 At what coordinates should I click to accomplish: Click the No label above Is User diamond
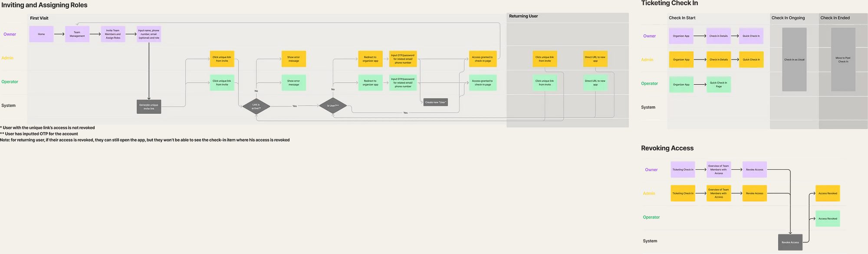pos(333,89)
